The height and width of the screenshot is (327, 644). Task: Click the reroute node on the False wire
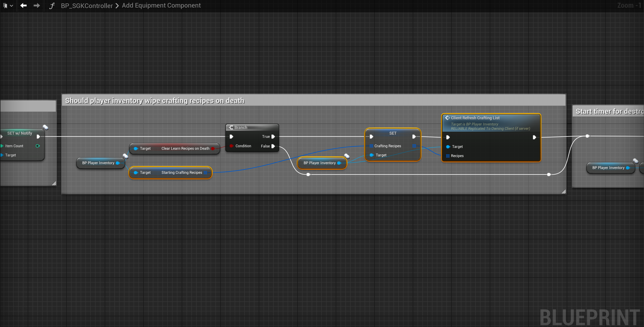pyautogui.click(x=308, y=175)
